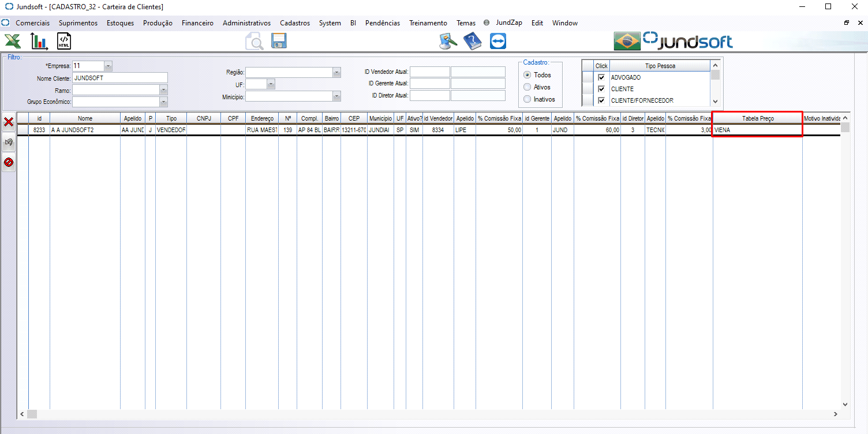Click the first ID Diretor Atual field

(429, 95)
